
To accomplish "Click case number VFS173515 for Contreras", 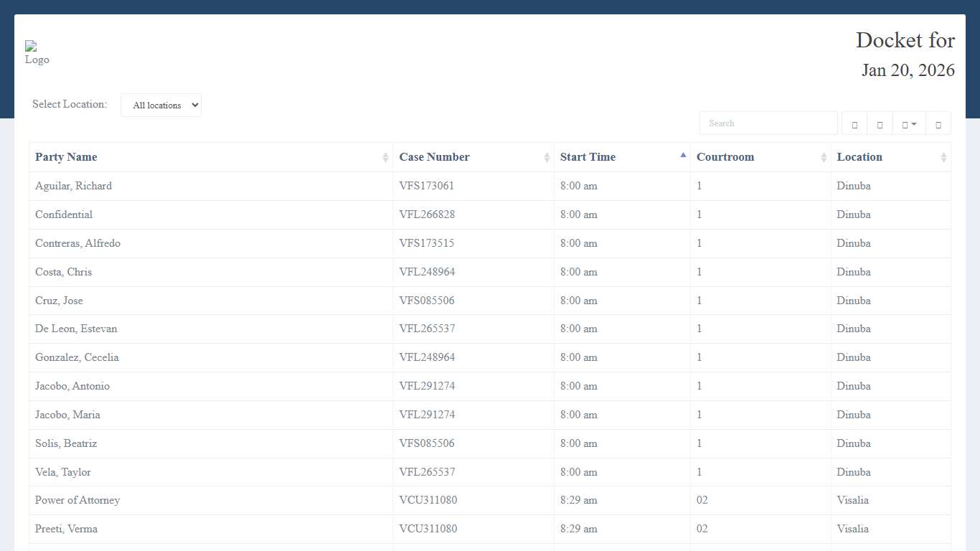I will pyautogui.click(x=426, y=243).
